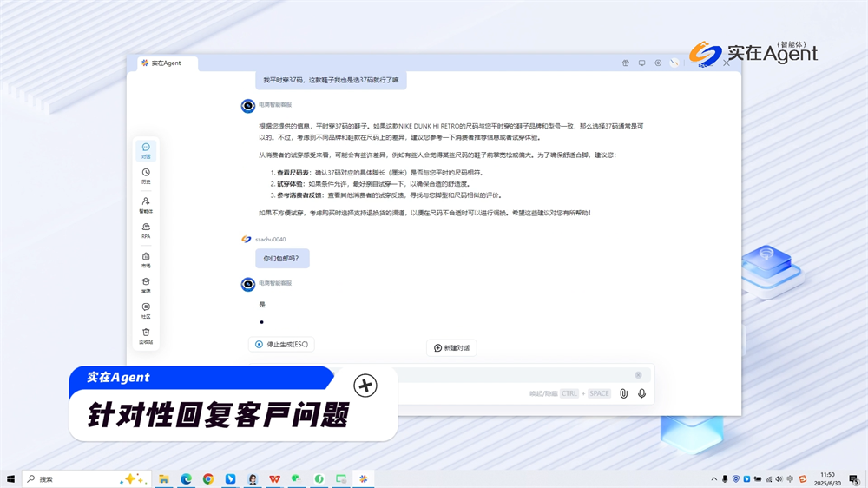868x488 pixels.
Task: Click the gift icon in title bar
Action: 626,63
